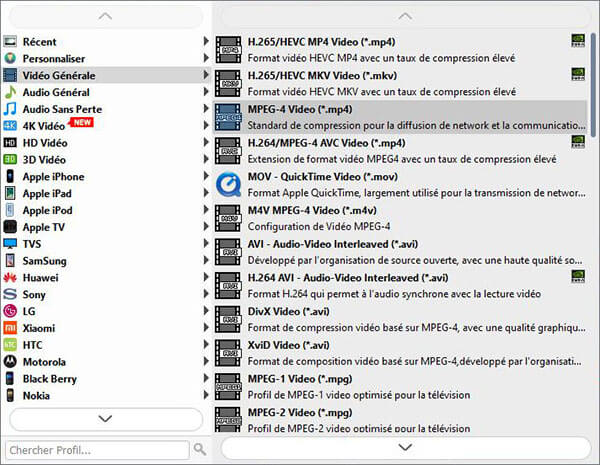Click the Personnaliser category icon
The width and height of the screenshot is (600, 465).
pos(10,58)
